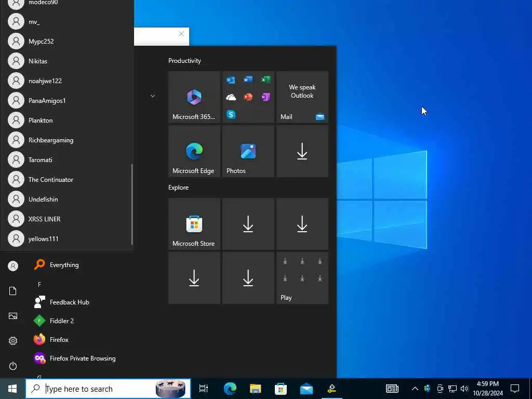Click the search highlights image in taskbar
Image resolution: width=532 pixels, height=399 pixels.
(170, 389)
